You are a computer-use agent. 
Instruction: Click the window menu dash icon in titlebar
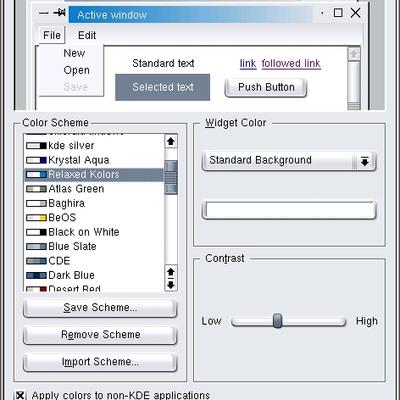(x=44, y=13)
